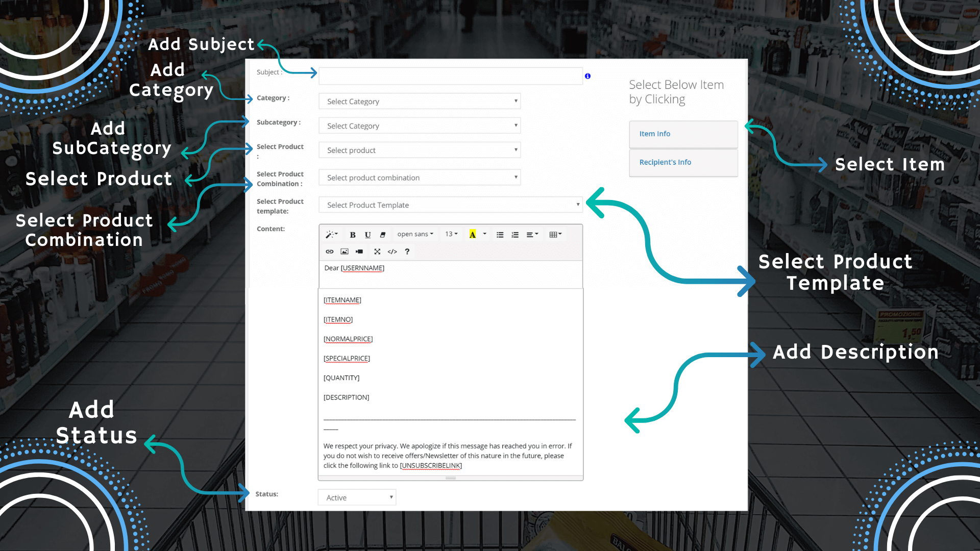This screenshot has width=980, height=551.
Task: Click the insert picture icon
Action: 345,252
